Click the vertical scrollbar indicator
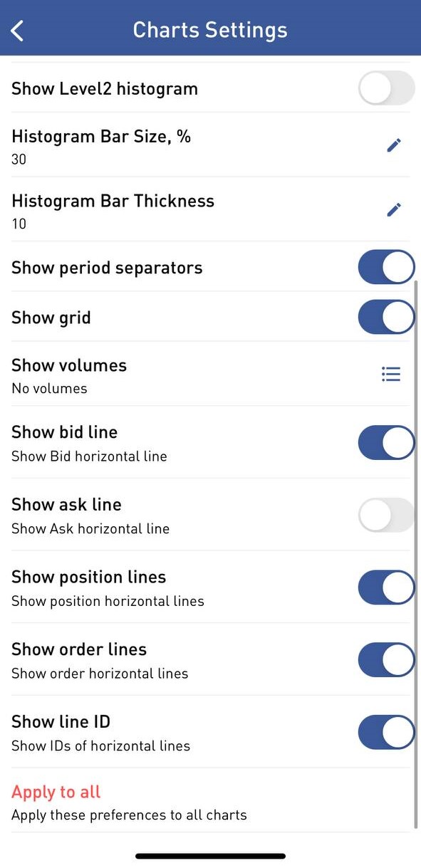Screen dimensions: 421x868 tap(416, 555)
